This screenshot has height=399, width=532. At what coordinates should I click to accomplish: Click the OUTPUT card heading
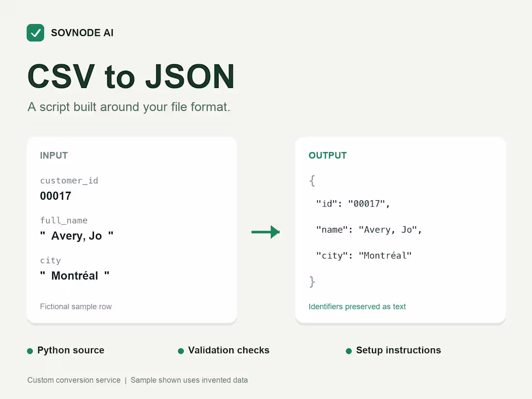pos(328,155)
